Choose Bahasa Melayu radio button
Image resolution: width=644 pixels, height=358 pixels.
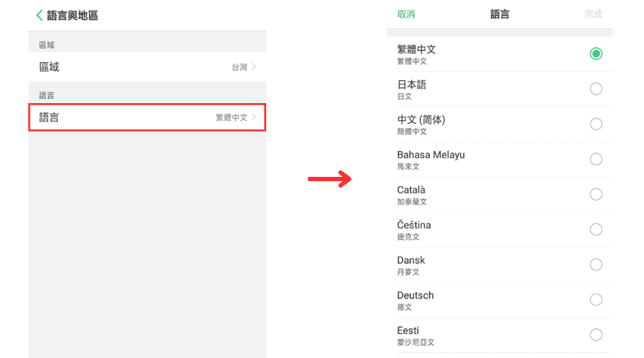[x=596, y=159]
